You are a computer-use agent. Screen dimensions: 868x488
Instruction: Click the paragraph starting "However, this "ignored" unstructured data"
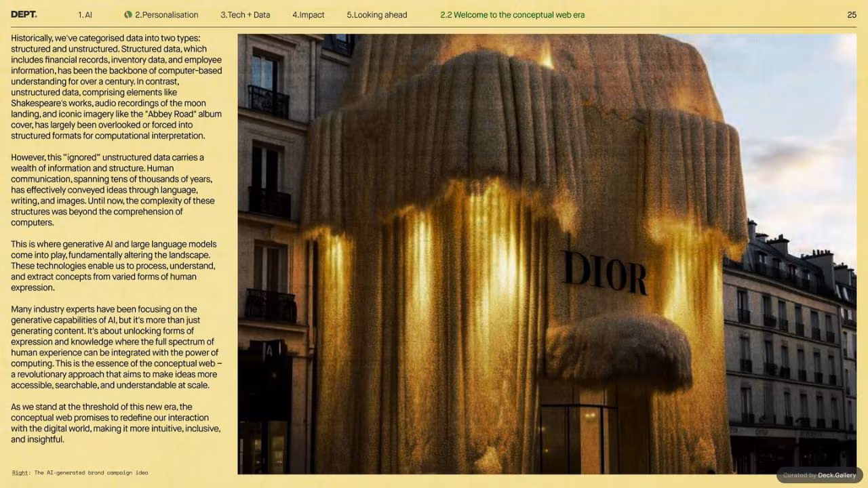[x=113, y=190]
